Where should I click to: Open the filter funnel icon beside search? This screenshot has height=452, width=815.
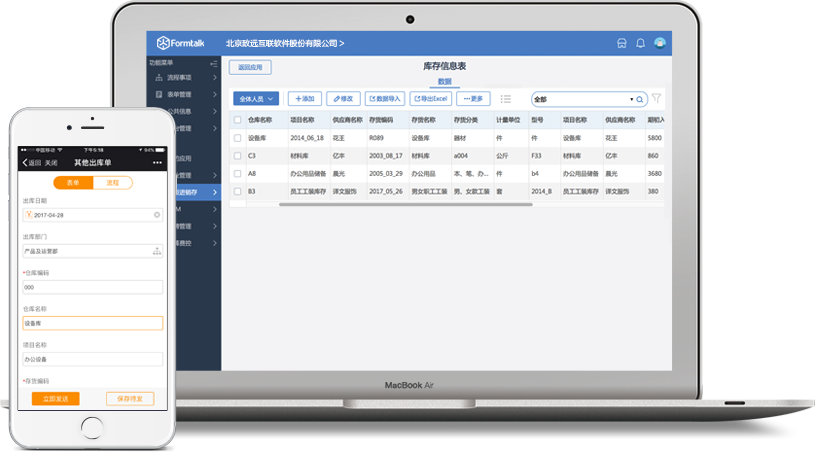(x=656, y=98)
